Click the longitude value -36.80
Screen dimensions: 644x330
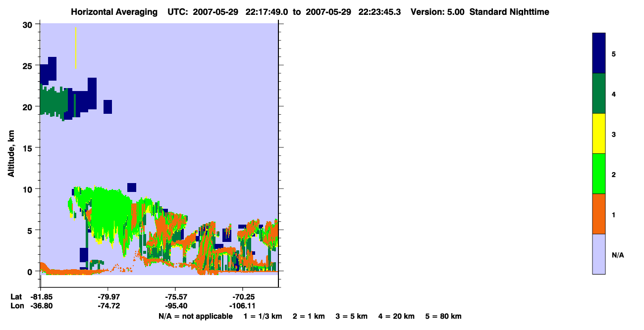click(x=41, y=306)
